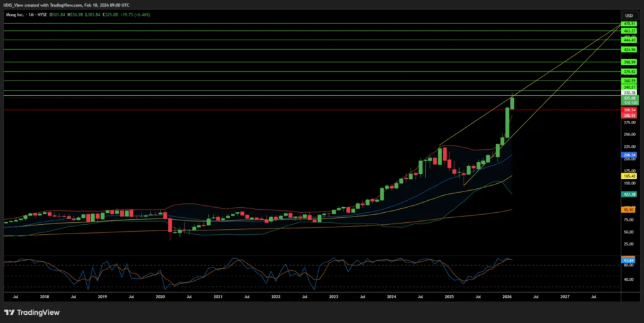Click the closing value C325.08 in header

tap(110, 14)
